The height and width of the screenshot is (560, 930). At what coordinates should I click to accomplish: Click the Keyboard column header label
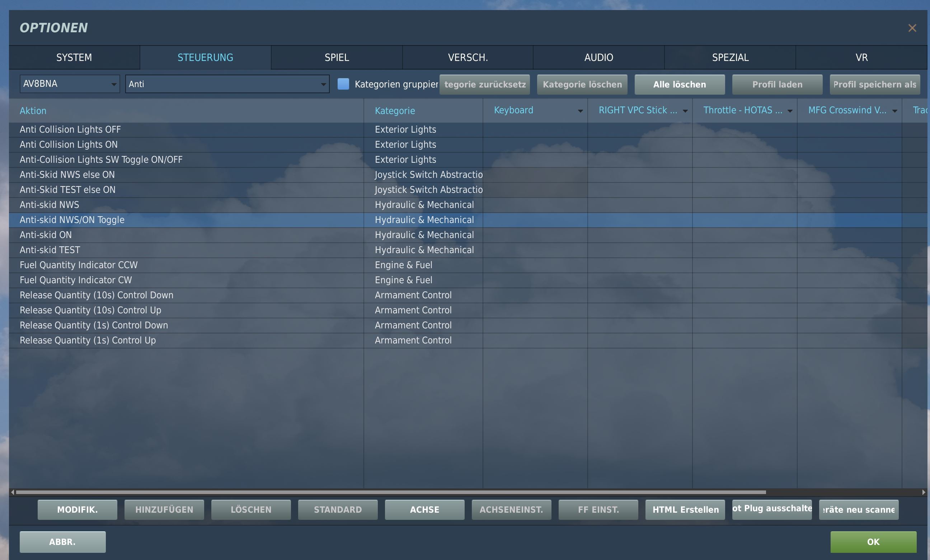(x=513, y=110)
